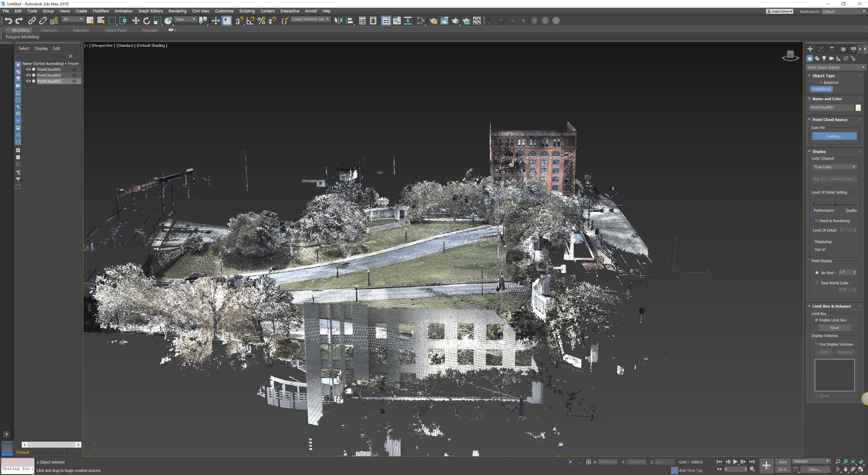The image size is (868, 475).
Task: Open the True Color channel dropdown
Action: point(834,167)
